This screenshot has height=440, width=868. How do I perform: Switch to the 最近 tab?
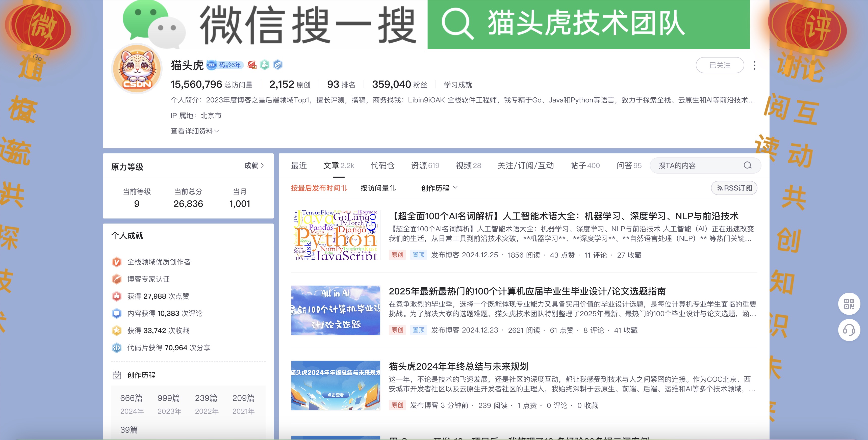[298, 166]
